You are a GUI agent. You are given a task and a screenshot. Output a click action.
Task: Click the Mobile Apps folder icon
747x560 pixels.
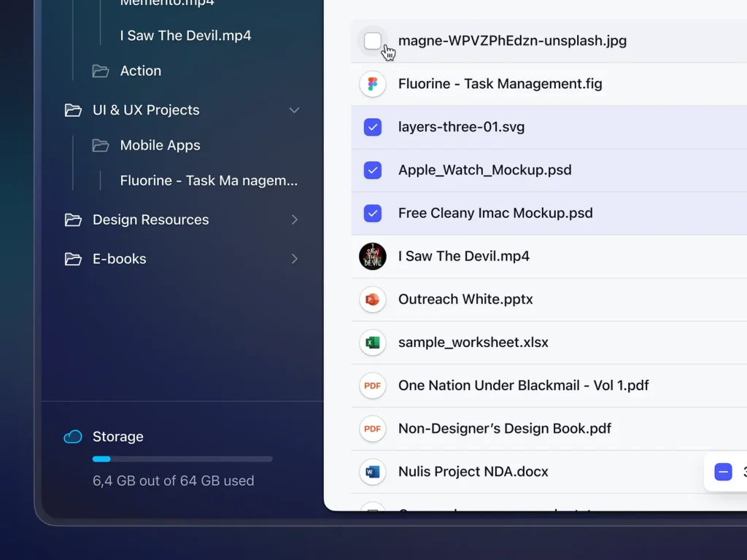(101, 145)
